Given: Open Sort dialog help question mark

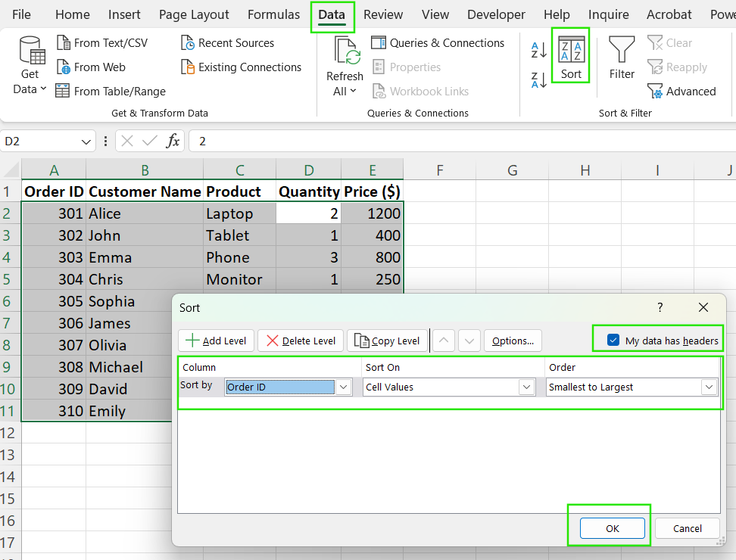Looking at the screenshot, I should [660, 307].
